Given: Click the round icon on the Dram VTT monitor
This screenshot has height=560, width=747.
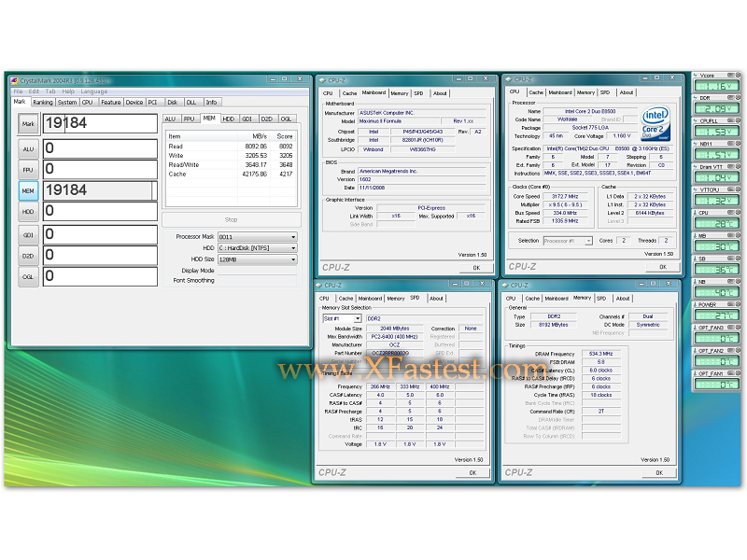Looking at the screenshot, I should click(738, 167).
